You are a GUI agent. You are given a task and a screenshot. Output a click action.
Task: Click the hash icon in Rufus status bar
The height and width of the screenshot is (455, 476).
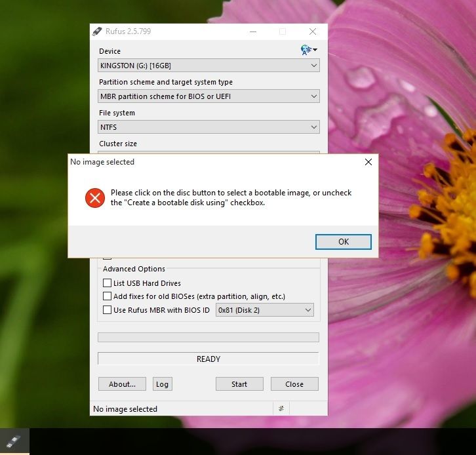click(x=281, y=408)
